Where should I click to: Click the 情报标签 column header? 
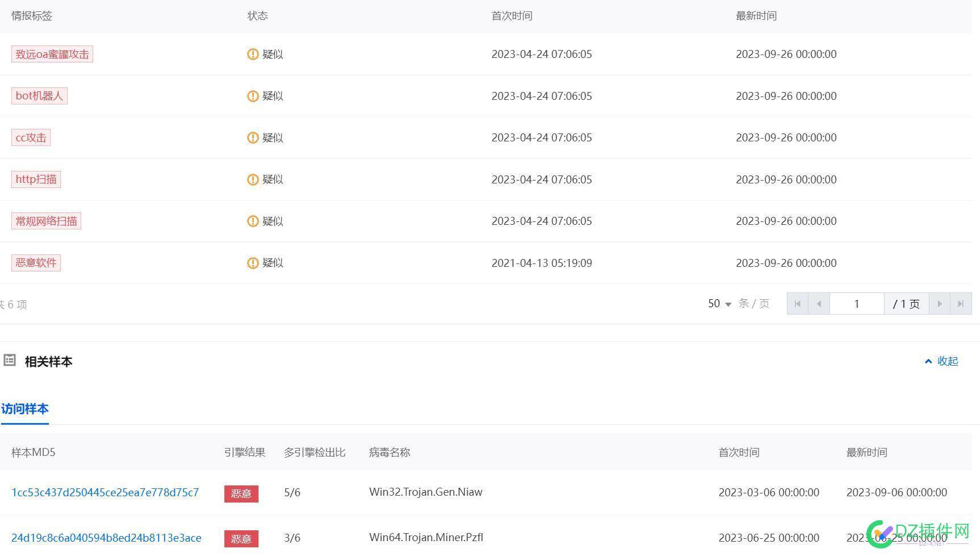coord(32,16)
